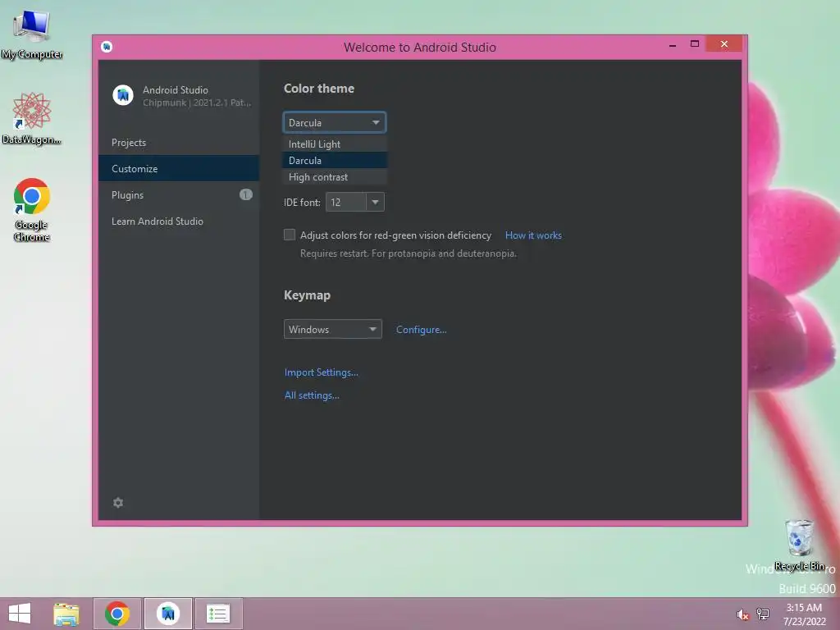Select the Recycle Bin desktop icon
Viewport: 840px width, 630px height.
(x=799, y=545)
